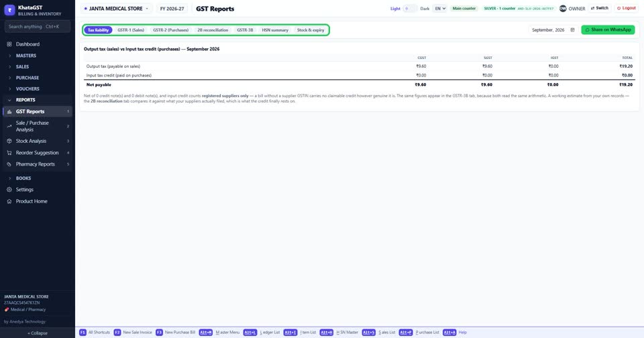Viewport: 644px width, 338px height.
Task: Click the Net payable total ₹19.20
Action: pos(626,84)
